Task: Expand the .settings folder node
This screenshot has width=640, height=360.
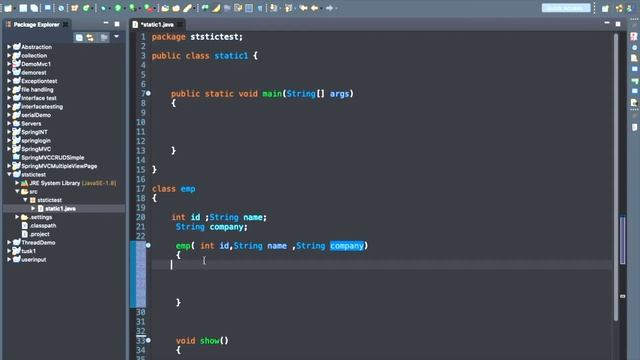Action: (17, 217)
